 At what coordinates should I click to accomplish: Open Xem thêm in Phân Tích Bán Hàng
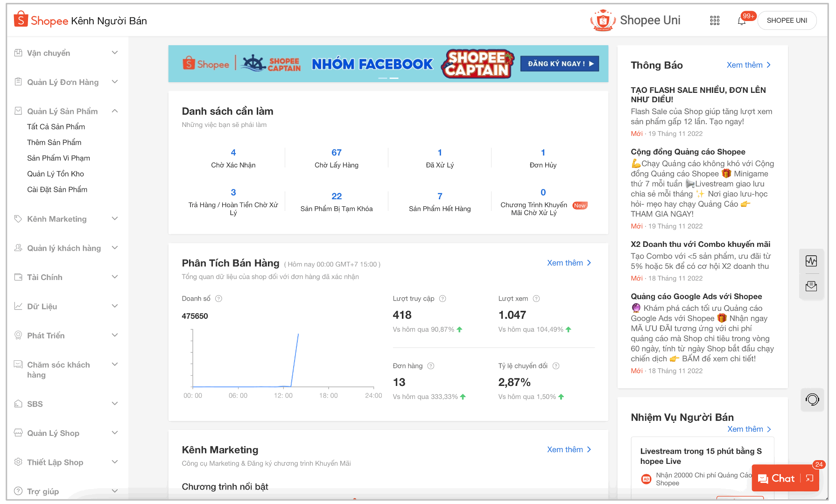point(569,263)
